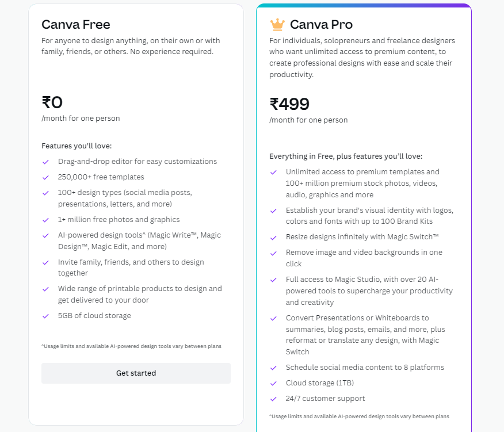Click checkmark beside 250,000+ free templates
Viewport: 504px width, 432px height.
[x=45, y=177]
